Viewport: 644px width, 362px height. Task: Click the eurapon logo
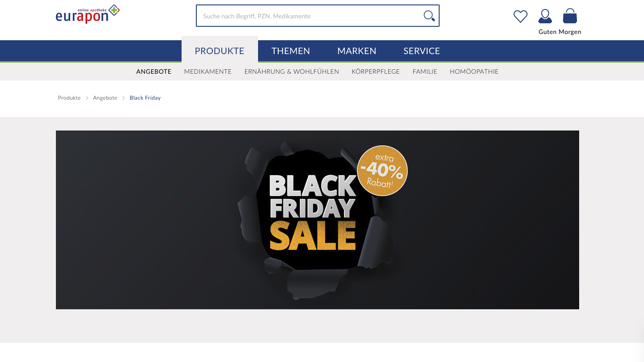[x=88, y=14]
